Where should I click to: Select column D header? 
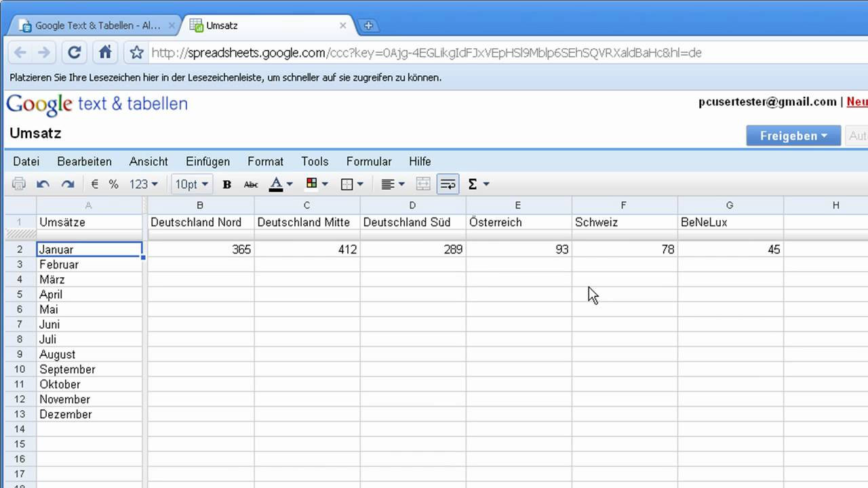pyautogui.click(x=412, y=205)
